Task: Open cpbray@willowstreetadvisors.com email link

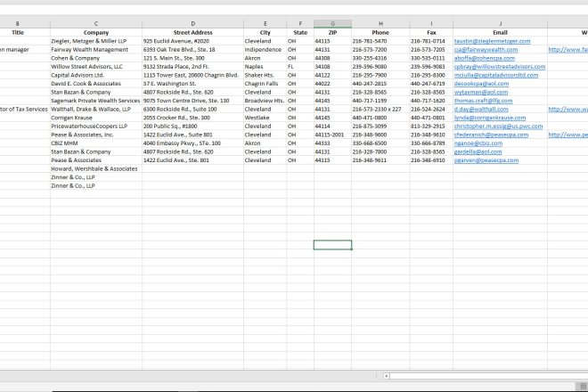Action: [500, 67]
